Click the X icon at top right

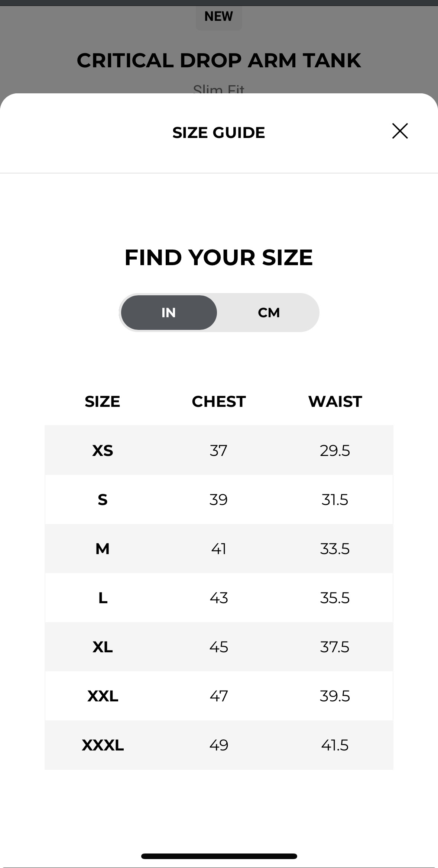(400, 131)
